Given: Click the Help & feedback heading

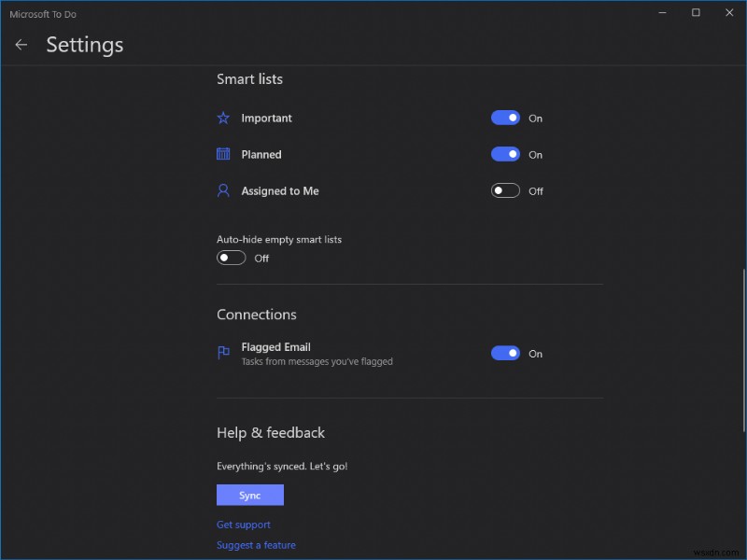Looking at the screenshot, I should (270, 432).
